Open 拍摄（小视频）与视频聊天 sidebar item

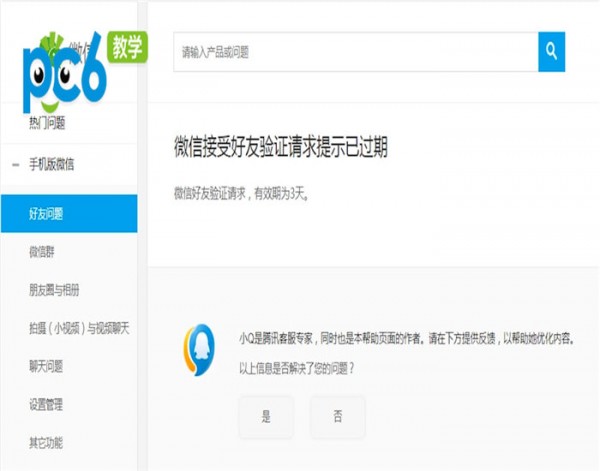(79, 328)
